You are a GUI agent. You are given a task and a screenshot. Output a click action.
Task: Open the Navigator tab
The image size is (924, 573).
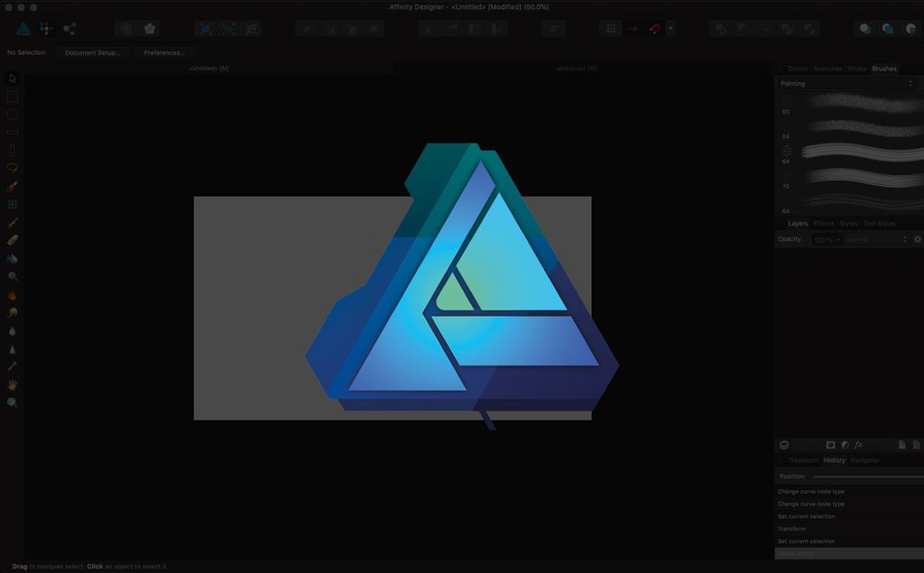(864, 460)
